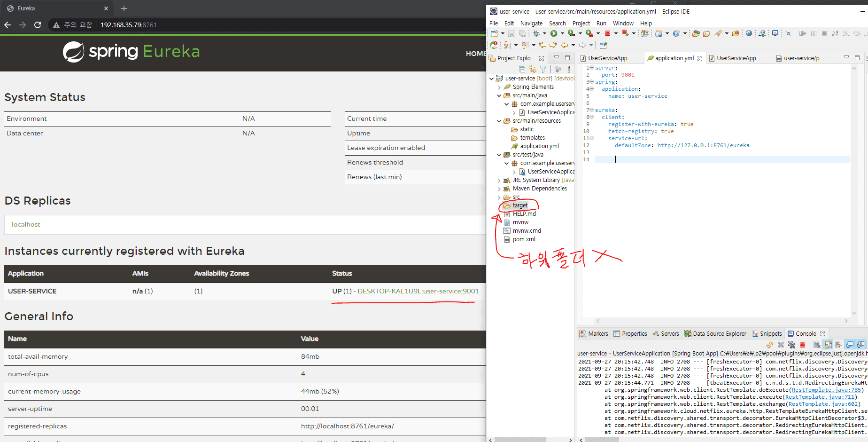Open the Navigate menu
868x442 pixels.
click(x=531, y=23)
